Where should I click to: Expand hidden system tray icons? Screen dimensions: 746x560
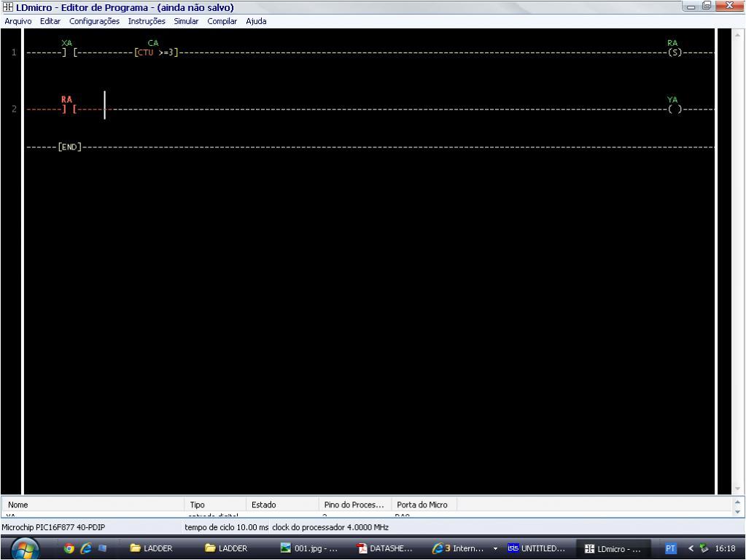pos(691,548)
